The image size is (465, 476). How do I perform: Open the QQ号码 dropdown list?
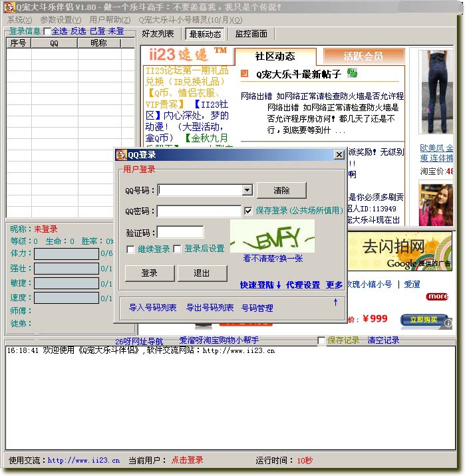pyautogui.click(x=247, y=190)
